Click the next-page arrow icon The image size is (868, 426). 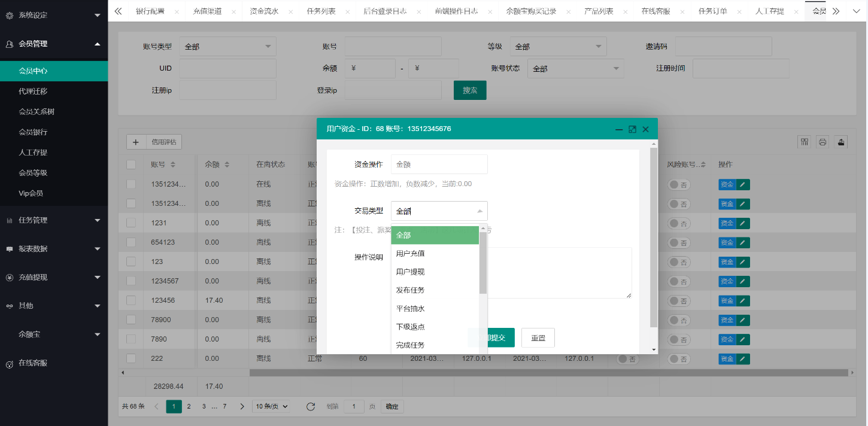[x=242, y=406]
